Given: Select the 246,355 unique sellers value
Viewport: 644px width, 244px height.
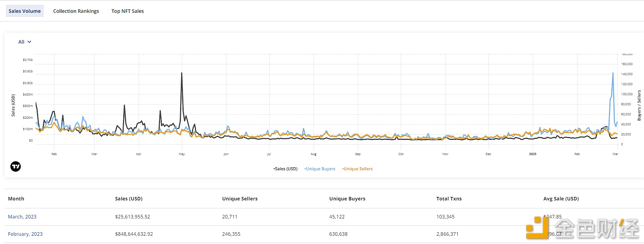Looking at the screenshot, I should coord(231,234).
